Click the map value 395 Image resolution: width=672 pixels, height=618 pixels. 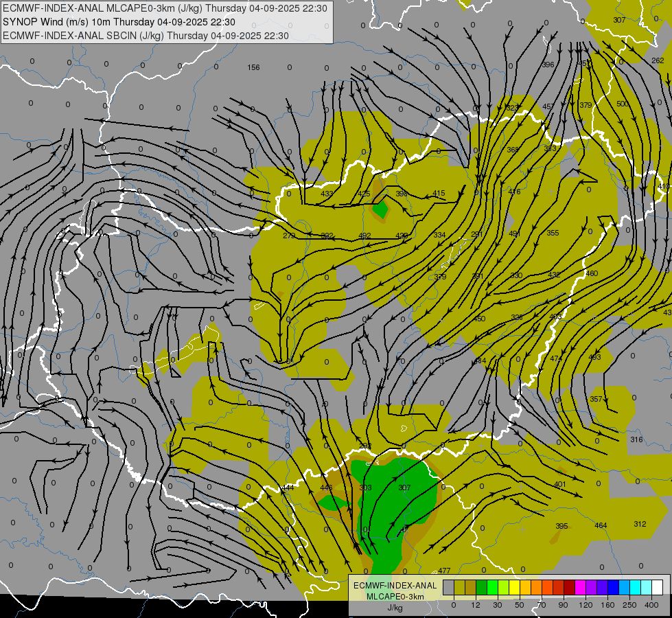561,526
